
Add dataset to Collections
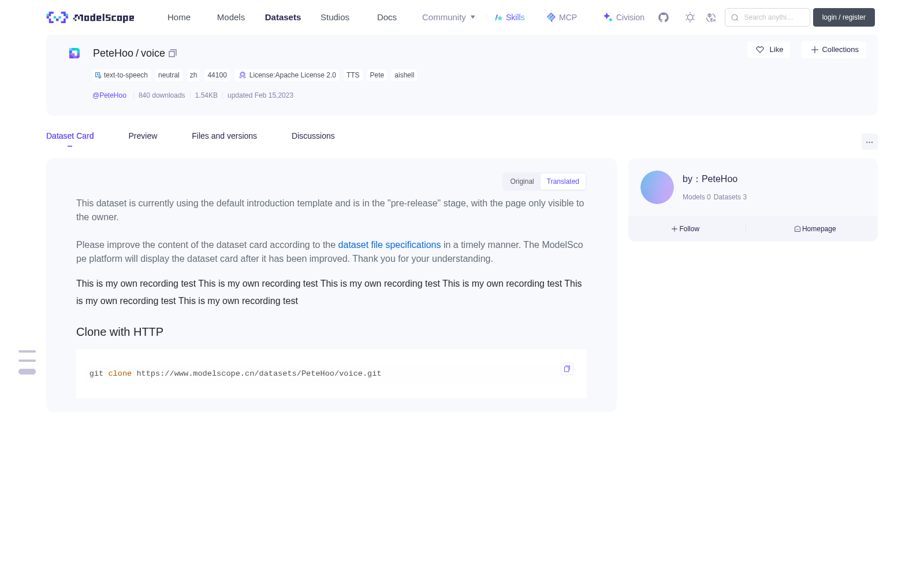[834, 50]
